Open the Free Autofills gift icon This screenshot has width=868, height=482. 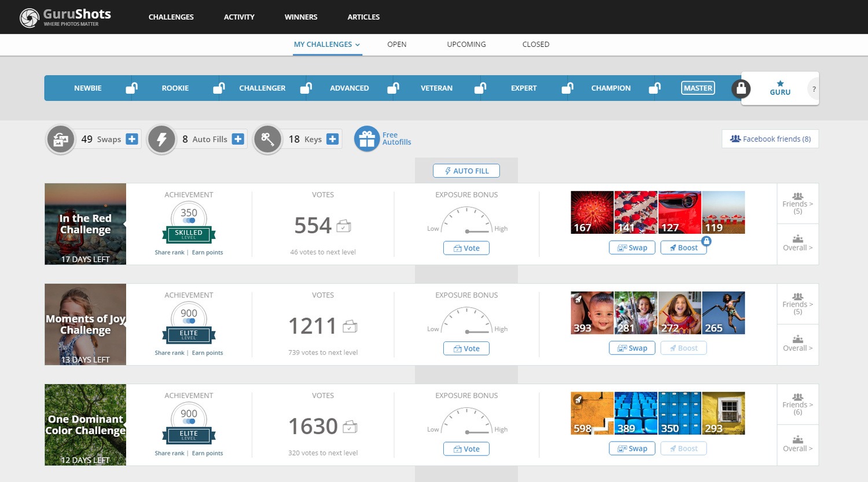(x=366, y=139)
